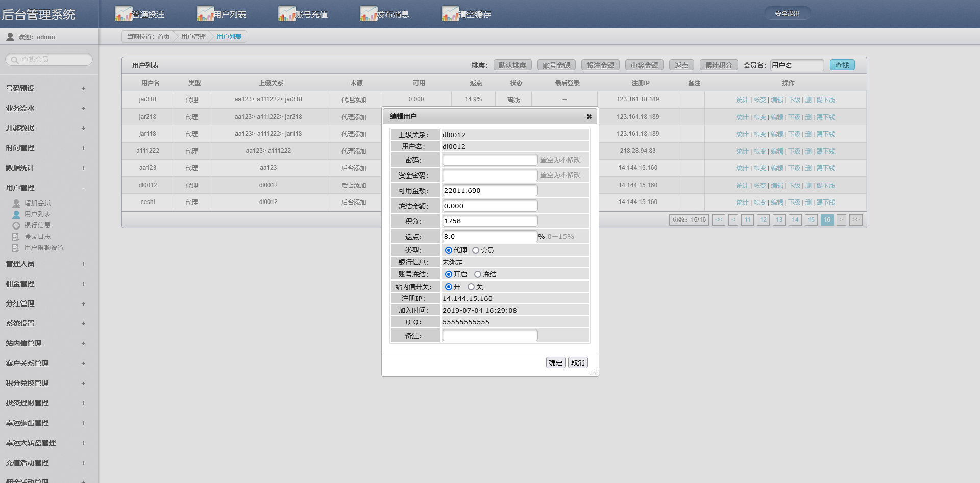This screenshot has height=483, width=980.
Task: Click 用户管理 in the breadcrumb
Action: click(193, 37)
